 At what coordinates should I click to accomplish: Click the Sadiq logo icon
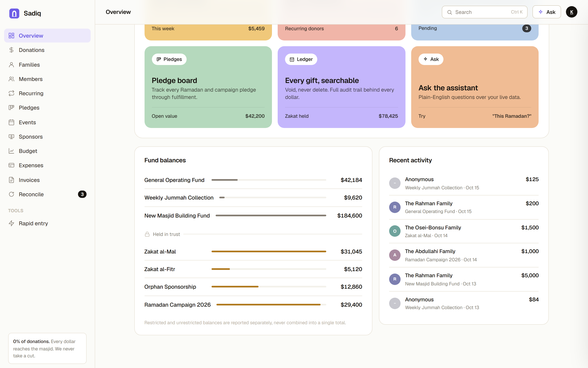tap(14, 13)
